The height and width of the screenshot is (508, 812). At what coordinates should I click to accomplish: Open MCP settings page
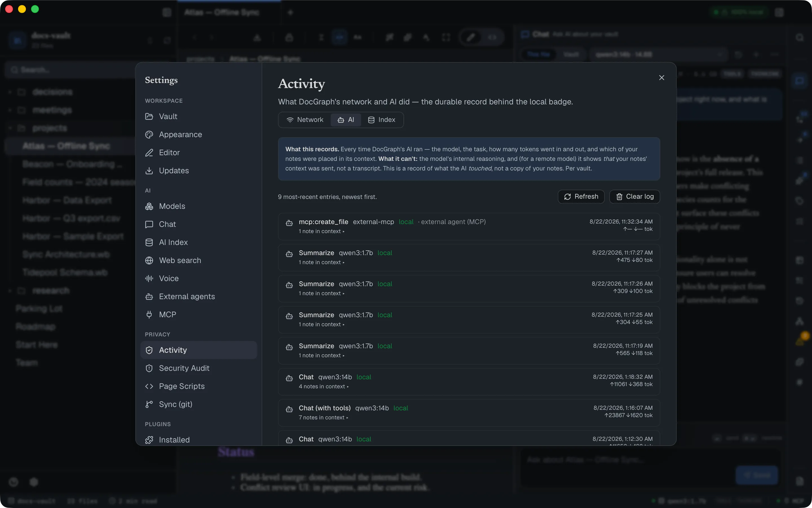coord(198,314)
